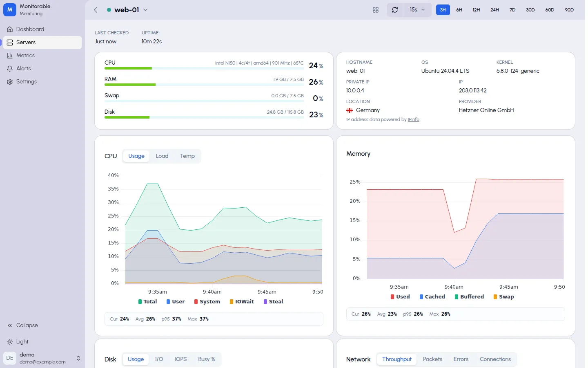The width and height of the screenshot is (588, 368).
Task: Select the 24H time range
Action: tap(494, 10)
